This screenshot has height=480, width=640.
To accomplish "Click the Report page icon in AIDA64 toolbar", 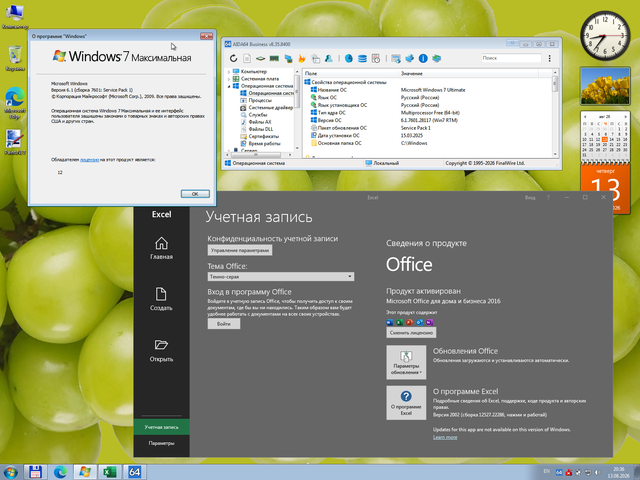I will 247,58.
